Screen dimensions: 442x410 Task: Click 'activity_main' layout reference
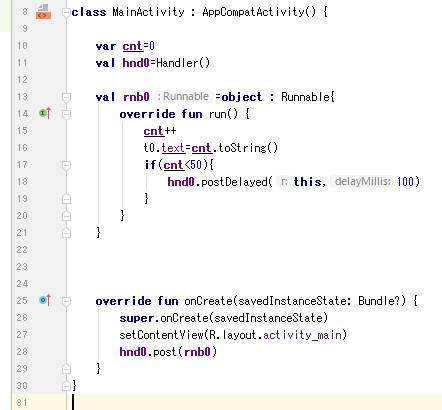[x=302, y=335]
